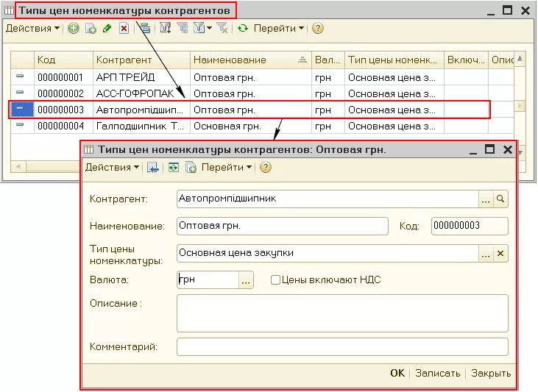Select the cell 000000002

(x=63, y=93)
